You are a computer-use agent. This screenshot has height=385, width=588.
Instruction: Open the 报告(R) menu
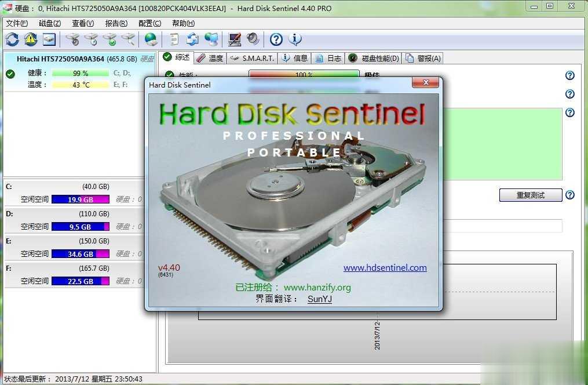(116, 23)
